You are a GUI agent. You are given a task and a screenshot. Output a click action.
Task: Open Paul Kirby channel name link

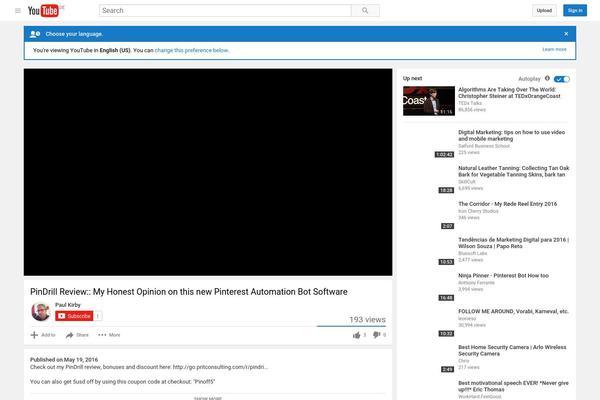pyautogui.click(x=68, y=305)
